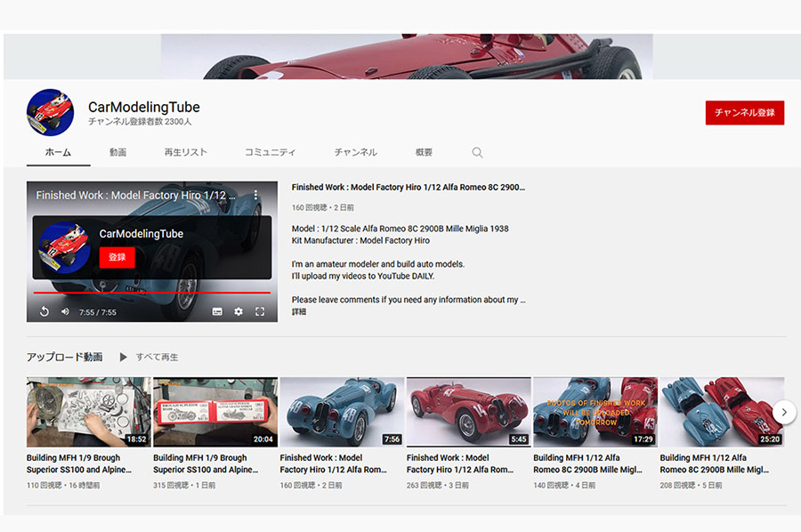Open the 5:45 red Alfa Romeo thumbnail

pos(469,412)
